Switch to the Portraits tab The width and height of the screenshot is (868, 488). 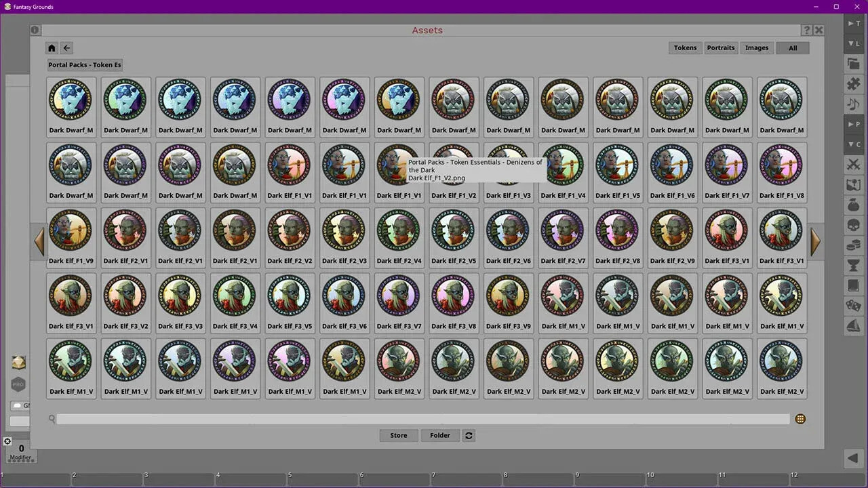click(721, 47)
